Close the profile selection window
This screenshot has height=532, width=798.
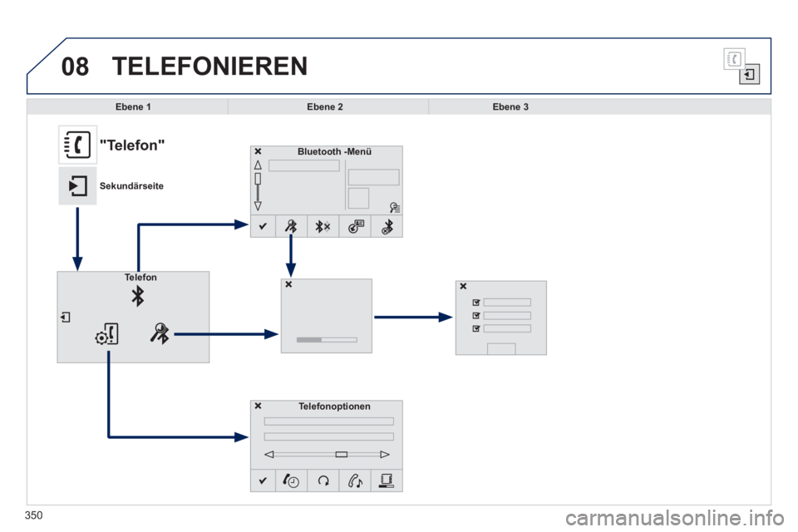coord(463,286)
